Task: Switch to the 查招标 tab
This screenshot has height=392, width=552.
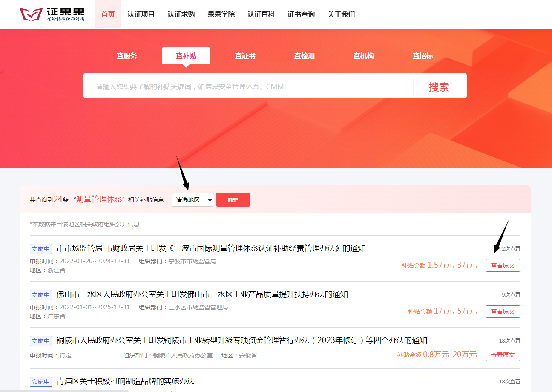Action: [423, 56]
